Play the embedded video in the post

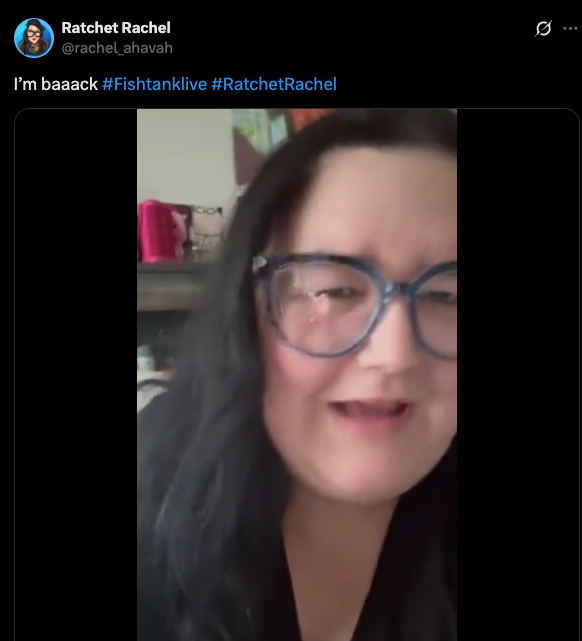297,374
